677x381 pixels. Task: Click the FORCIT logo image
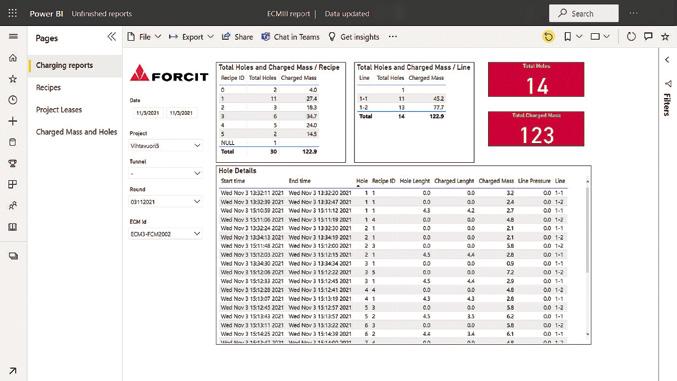click(x=169, y=73)
